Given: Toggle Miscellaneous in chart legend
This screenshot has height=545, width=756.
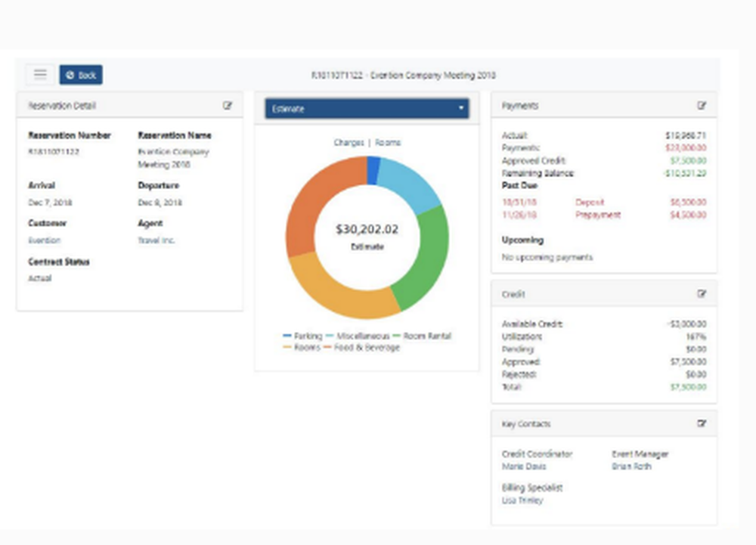Looking at the screenshot, I should point(358,336).
